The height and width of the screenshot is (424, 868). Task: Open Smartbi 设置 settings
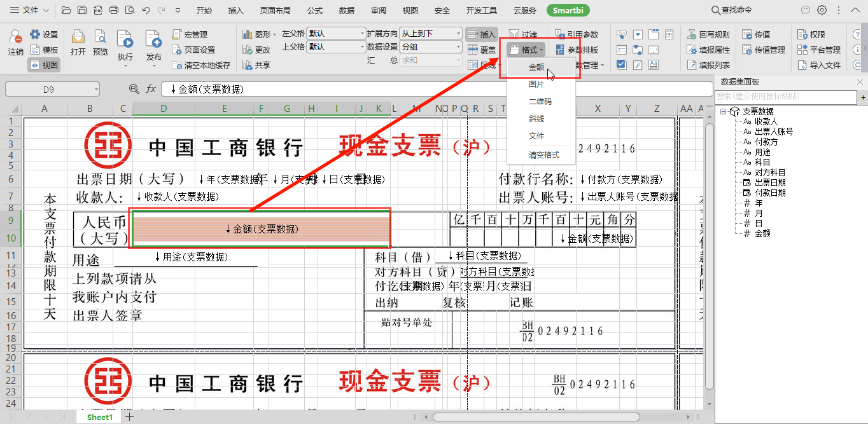tap(43, 34)
